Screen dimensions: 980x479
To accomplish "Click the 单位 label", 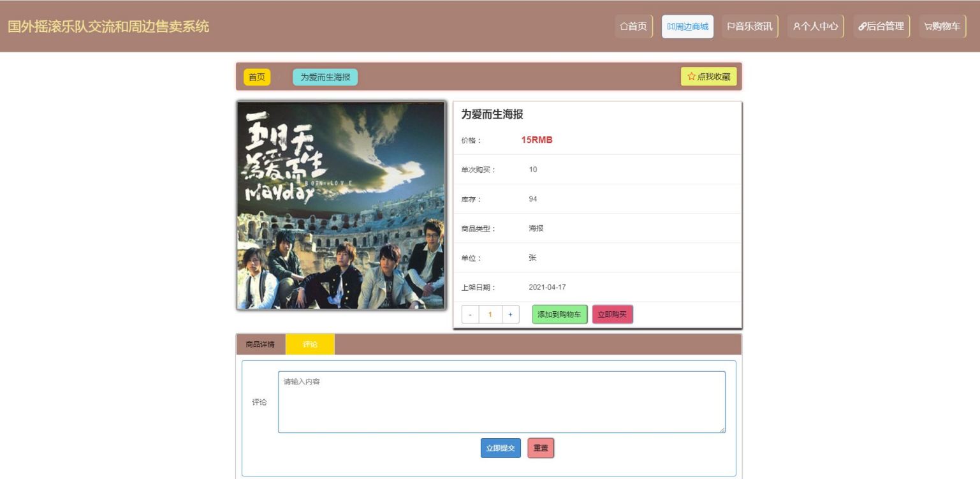I will [x=472, y=258].
